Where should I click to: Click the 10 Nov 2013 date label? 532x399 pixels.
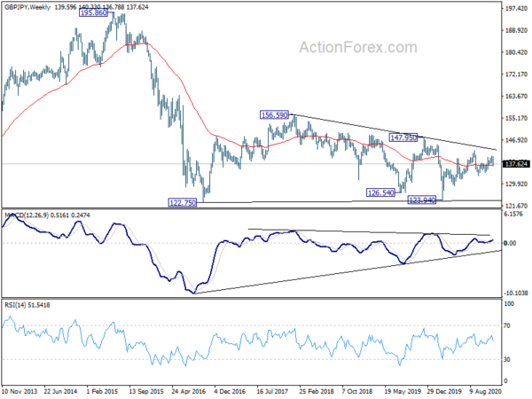pyautogui.click(x=20, y=391)
